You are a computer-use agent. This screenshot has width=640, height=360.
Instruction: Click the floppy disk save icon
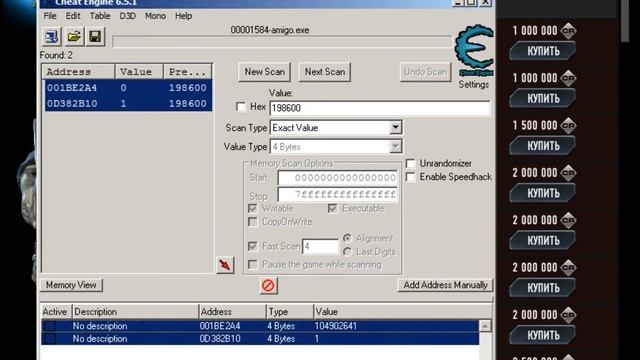pyautogui.click(x=95, y=37)
